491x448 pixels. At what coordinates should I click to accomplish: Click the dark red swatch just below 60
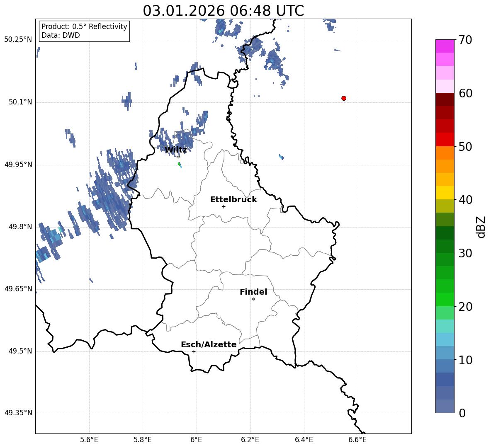point(445,99)
